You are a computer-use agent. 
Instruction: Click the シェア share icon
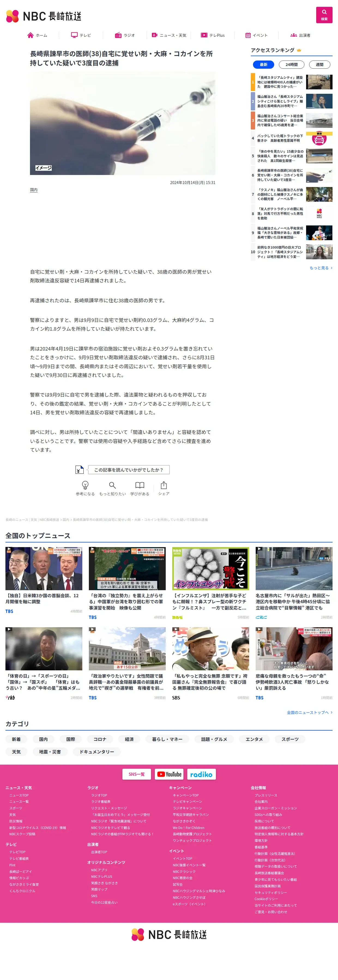click(x=164, y=488)
